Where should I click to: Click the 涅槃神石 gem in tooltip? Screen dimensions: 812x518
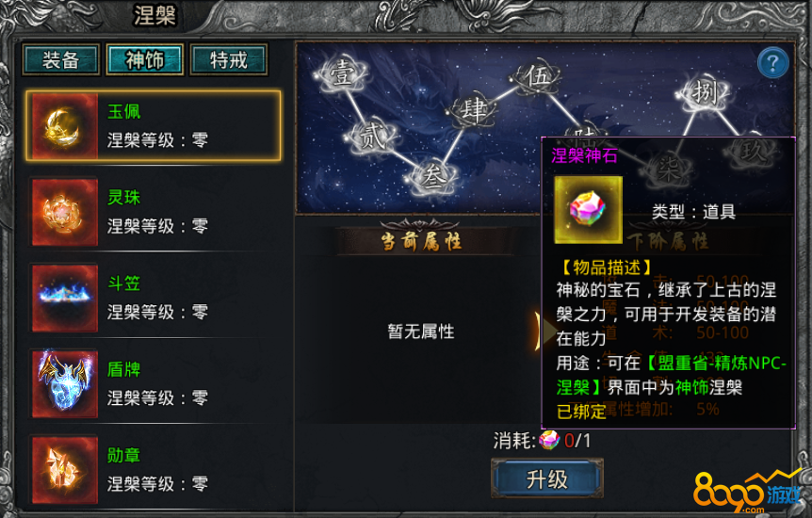point(589,210)
